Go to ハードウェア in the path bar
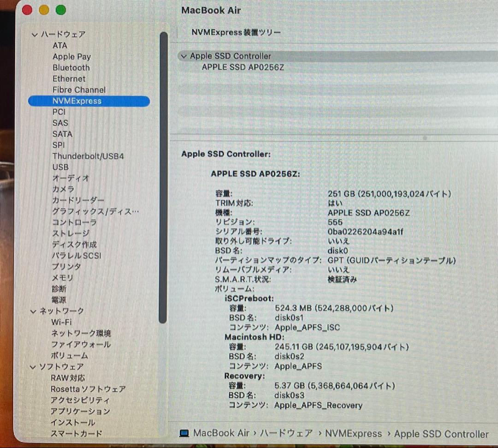498x448 pixels. coord(286,433)
